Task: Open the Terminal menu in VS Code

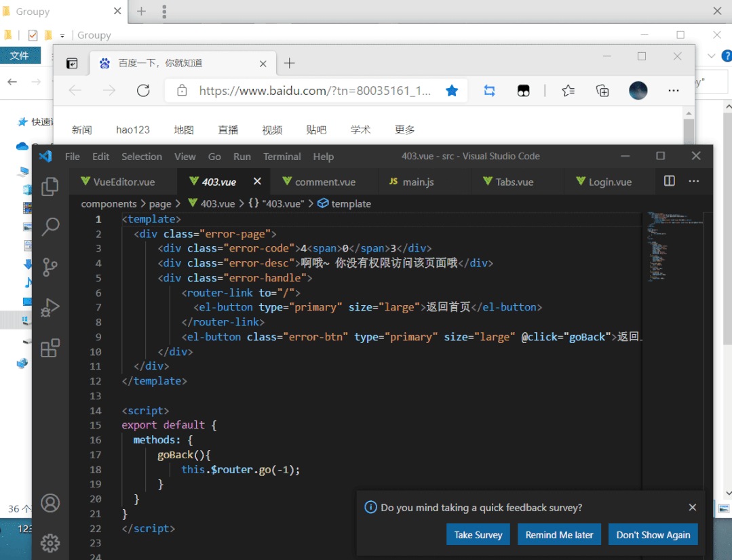Action: click(282, 157)
